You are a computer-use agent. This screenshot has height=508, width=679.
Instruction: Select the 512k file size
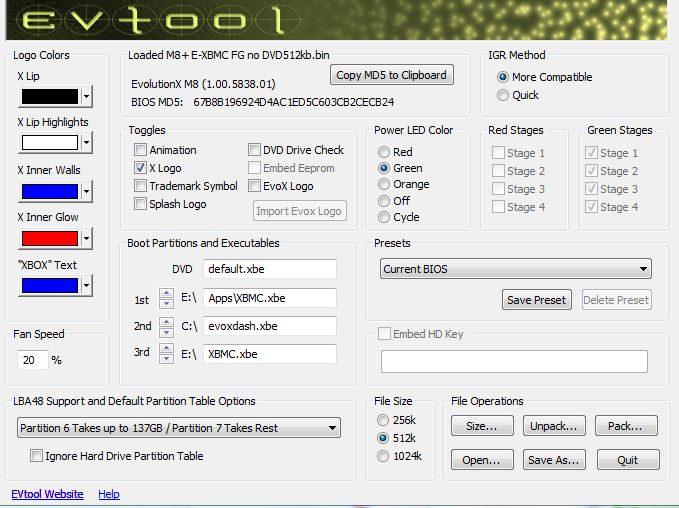[x=383, y=438]
